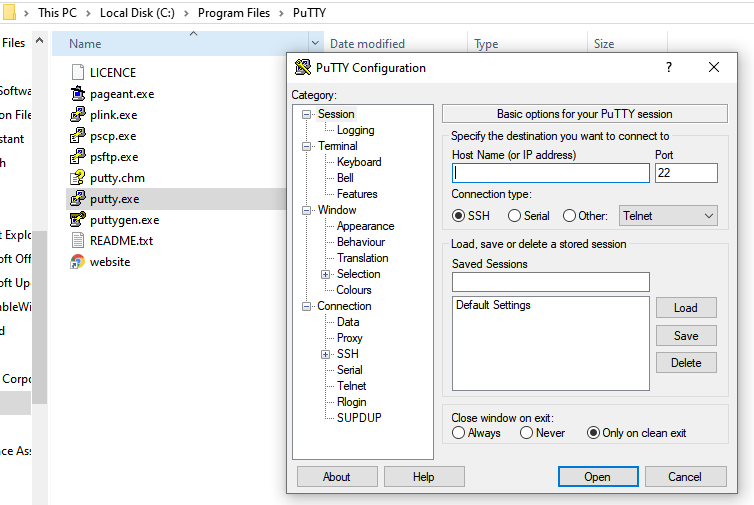This screenshot has height=505, width=754.
Task: Open the Keyboard category
Action: [x=359, y=162]
